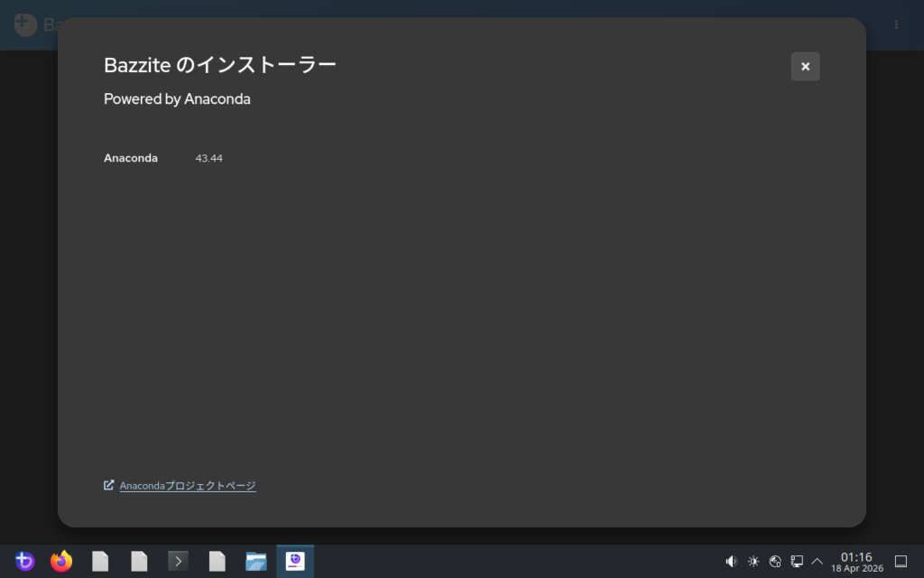Open the blue folder file manager
The image size is (924, 578).
tap(256, 562)
